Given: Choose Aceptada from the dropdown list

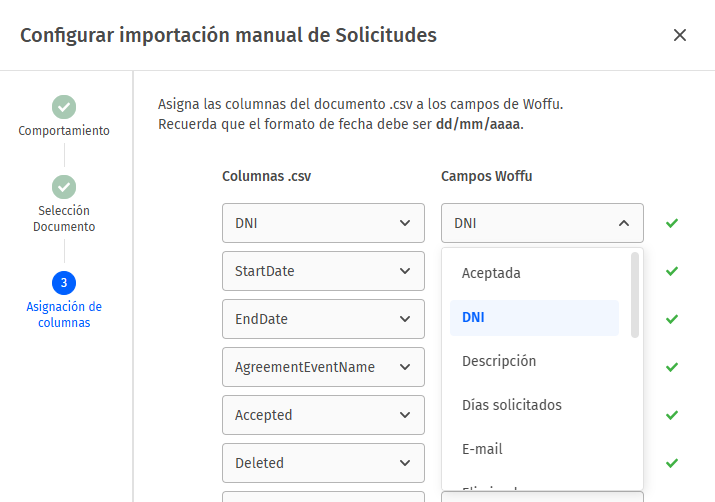Looking at the screenshot, I should click(534, 273).
